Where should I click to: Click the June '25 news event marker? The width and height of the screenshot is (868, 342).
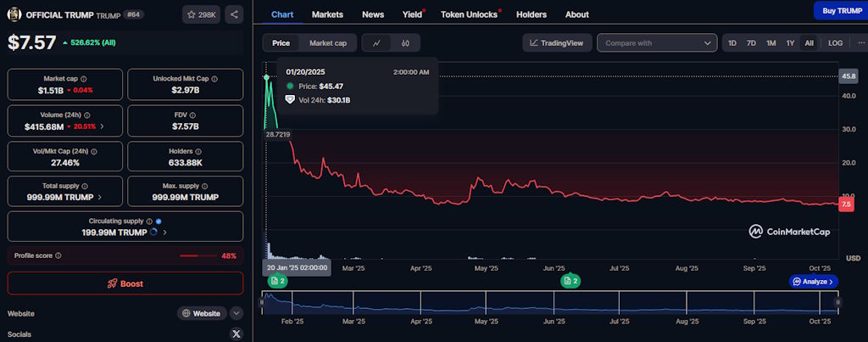[570, 281]
